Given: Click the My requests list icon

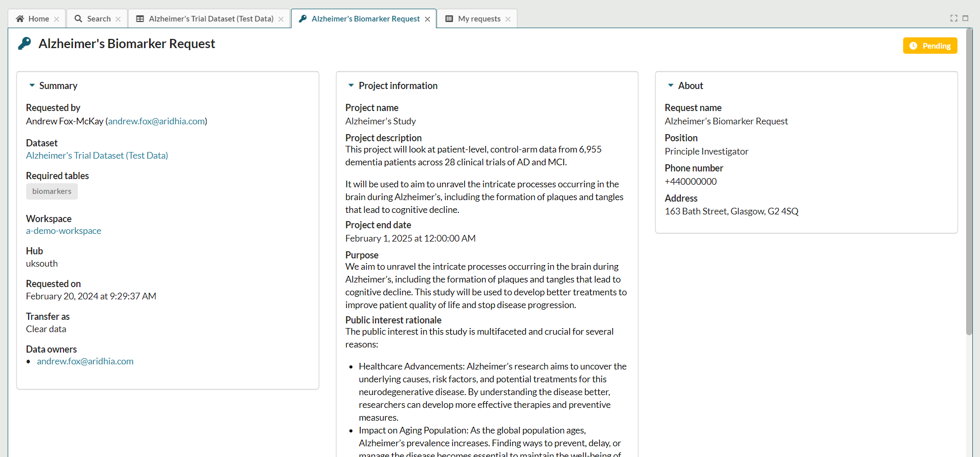Looking at the screenshot, I should [x=449, y=19].
